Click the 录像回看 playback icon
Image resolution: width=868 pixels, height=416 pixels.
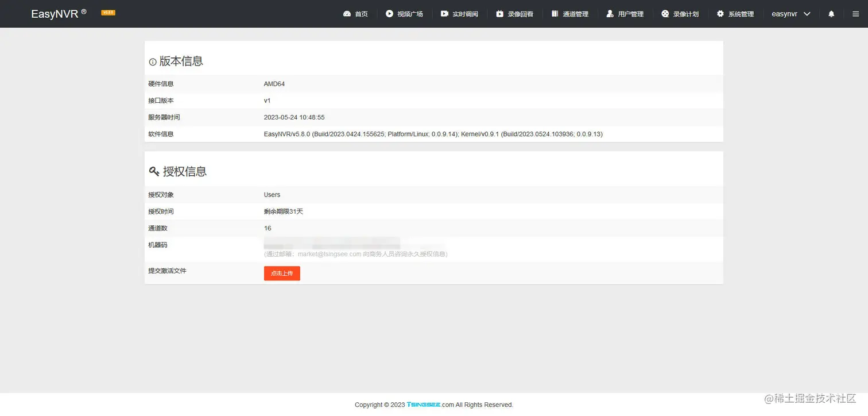[499, 14]
